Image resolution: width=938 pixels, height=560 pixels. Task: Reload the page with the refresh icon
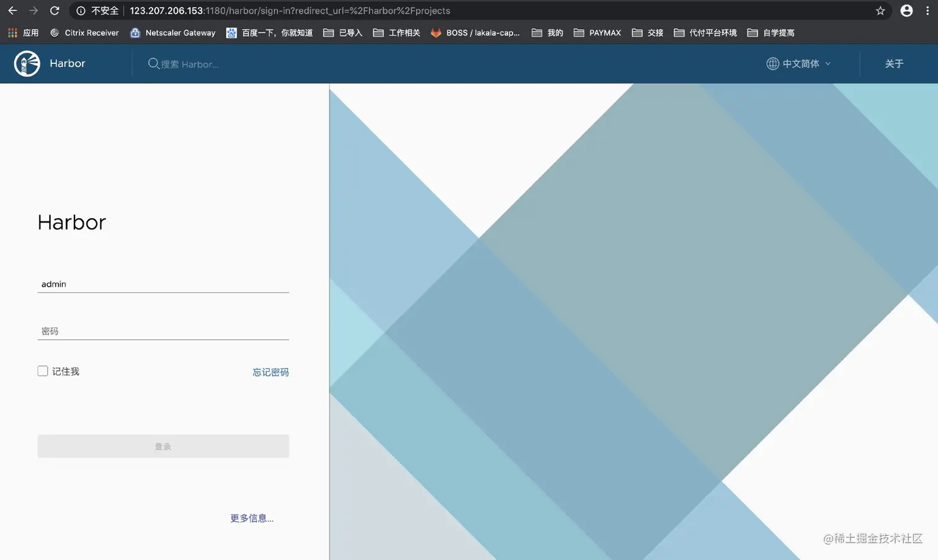point(55,11)
